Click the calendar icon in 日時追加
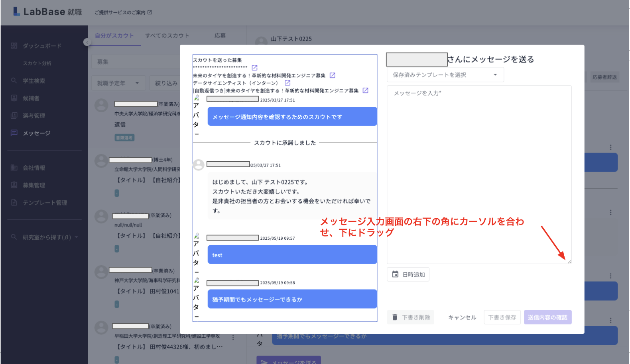 [x=395, y=274]
